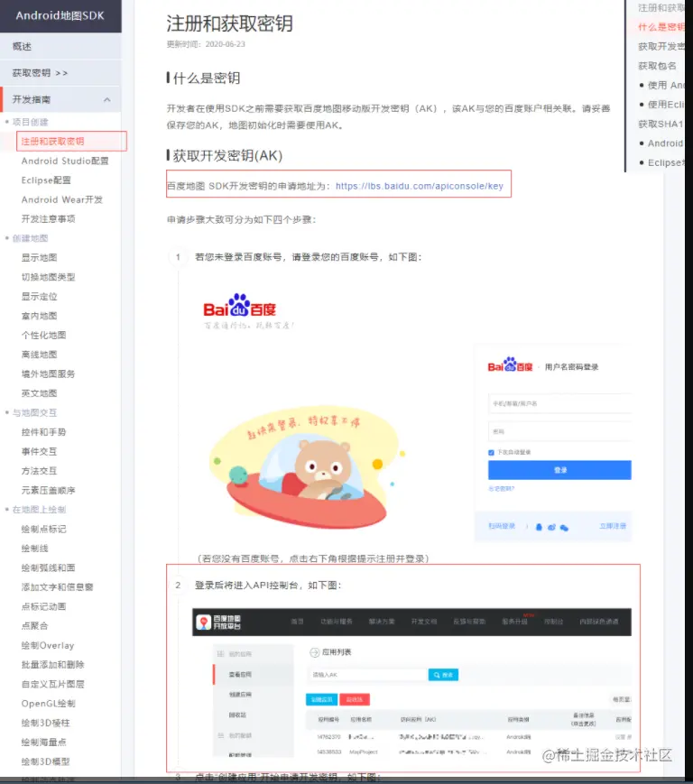Open Android Studio配置 page

coord(65,161)
